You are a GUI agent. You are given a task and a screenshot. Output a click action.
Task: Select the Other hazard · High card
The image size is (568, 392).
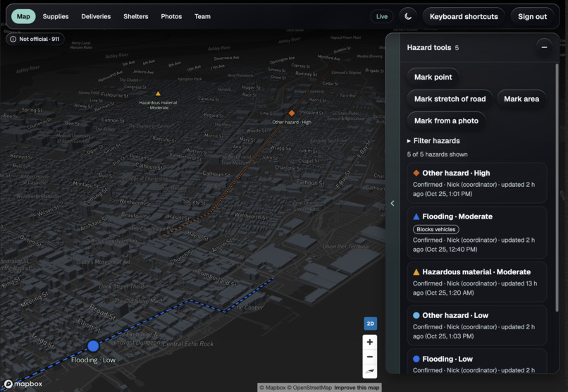(x=476, y=183)
